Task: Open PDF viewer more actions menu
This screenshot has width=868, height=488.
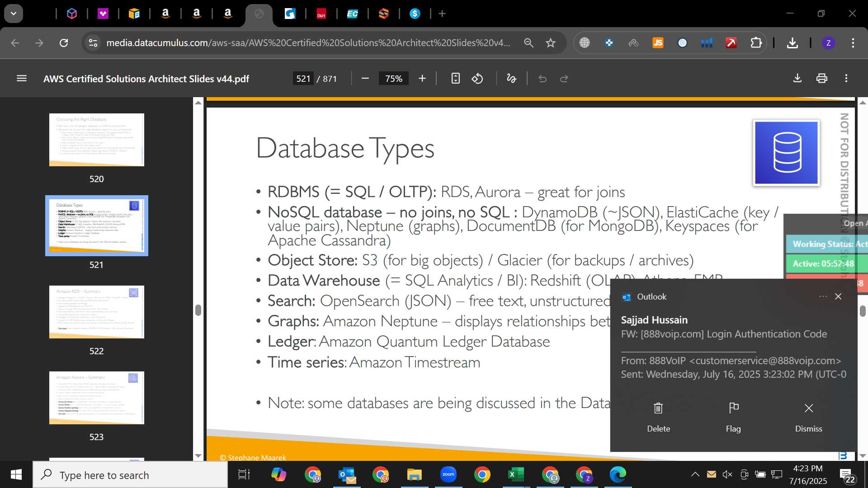Action: [x=846, y=79]
